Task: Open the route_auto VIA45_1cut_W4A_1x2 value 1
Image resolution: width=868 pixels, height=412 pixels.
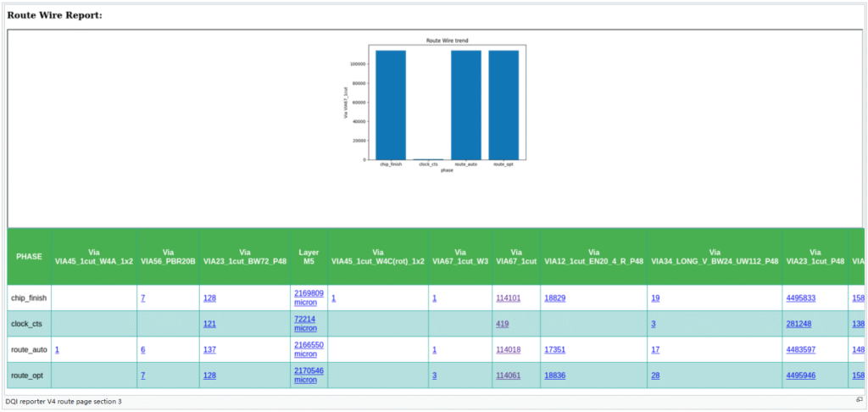Action: 57,349
